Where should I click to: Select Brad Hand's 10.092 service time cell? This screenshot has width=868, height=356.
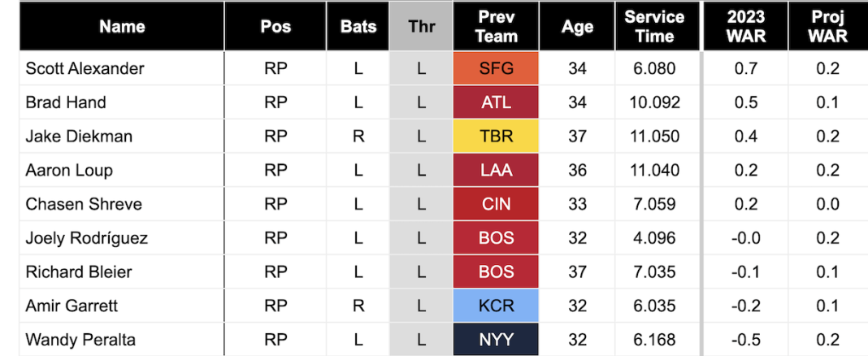(654, 102)
